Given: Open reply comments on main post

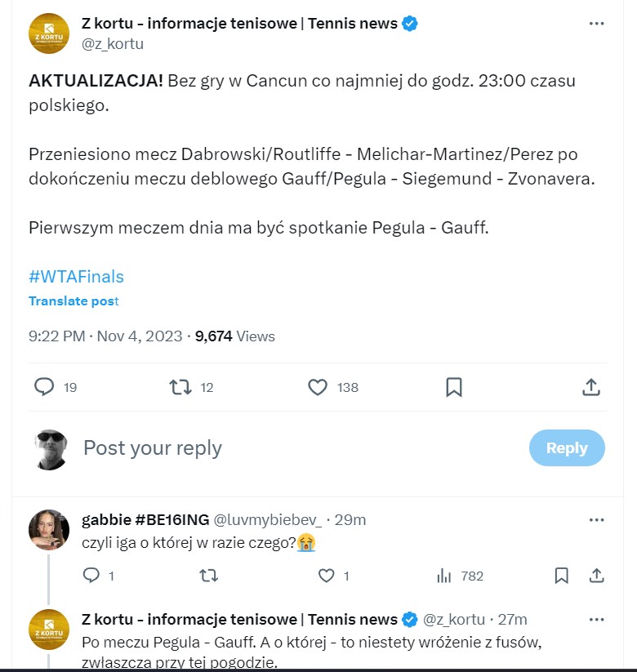Looking at the screenshot, I should (44, 387).
